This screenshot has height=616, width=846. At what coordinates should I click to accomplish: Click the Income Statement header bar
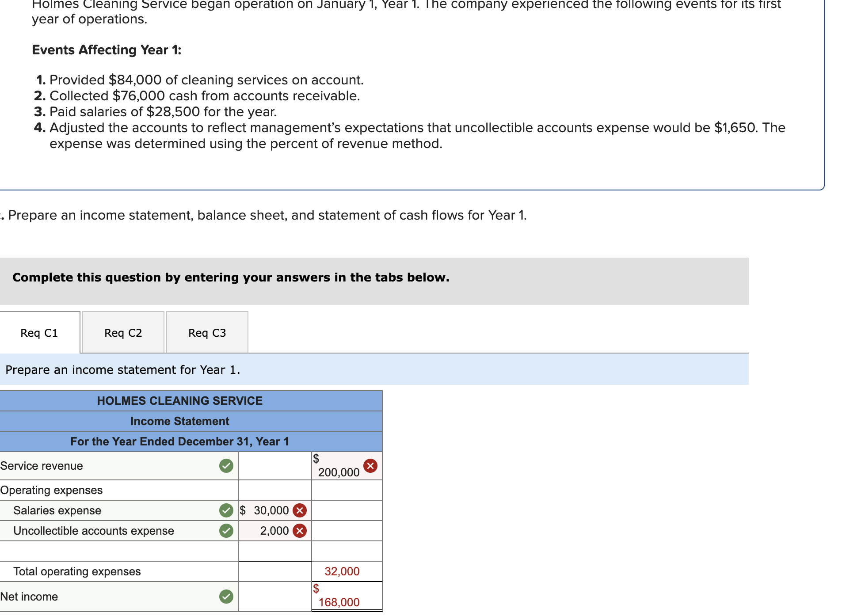click(x=179, y=421)
